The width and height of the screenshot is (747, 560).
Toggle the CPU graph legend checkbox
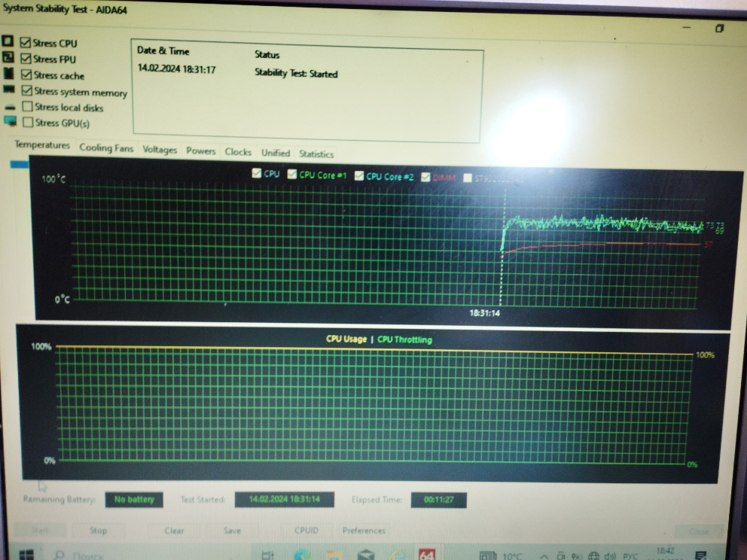256,173
